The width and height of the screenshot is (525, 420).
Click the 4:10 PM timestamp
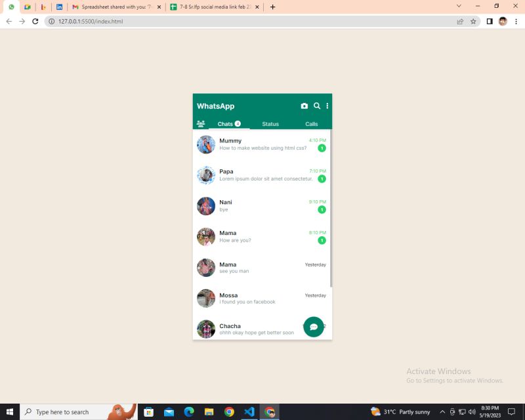pyautogui.click(x=318, y=140)
